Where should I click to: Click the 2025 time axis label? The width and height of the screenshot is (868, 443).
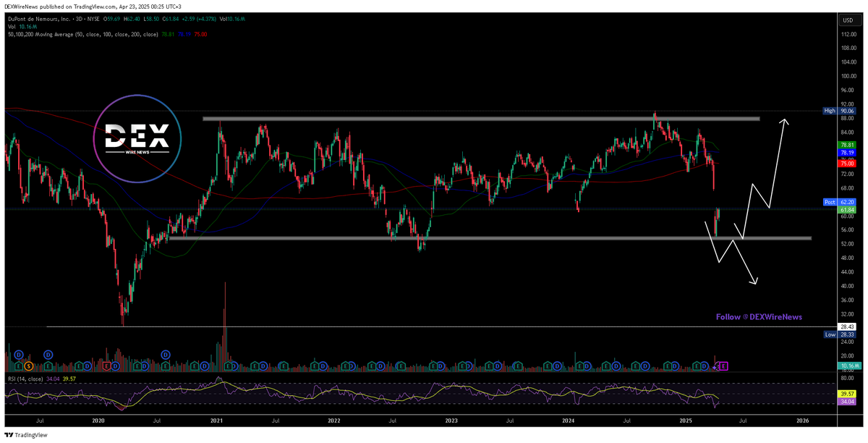[x=686, y=420]
